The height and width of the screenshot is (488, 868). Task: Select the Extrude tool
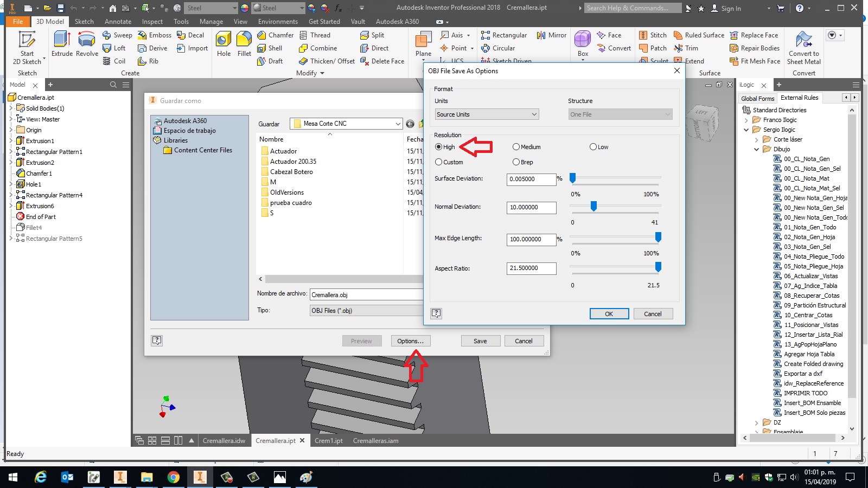pos(62,43)
